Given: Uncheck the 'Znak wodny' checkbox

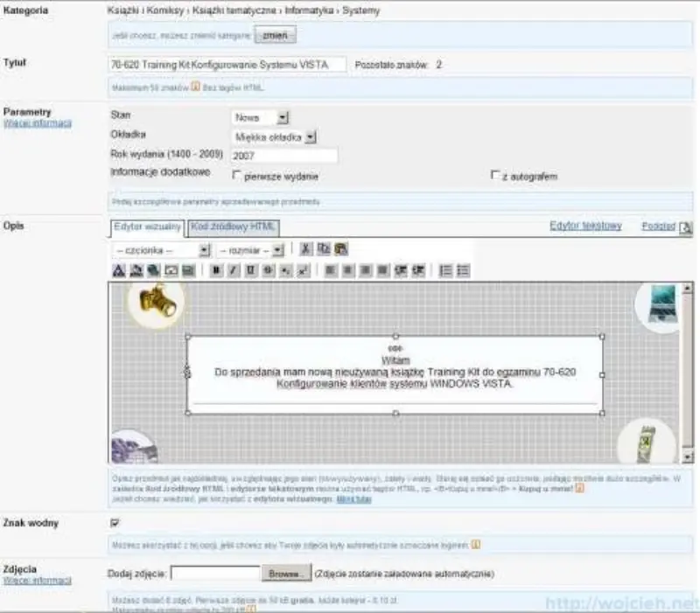Looking at the screenshot, I should coord(115,522).
